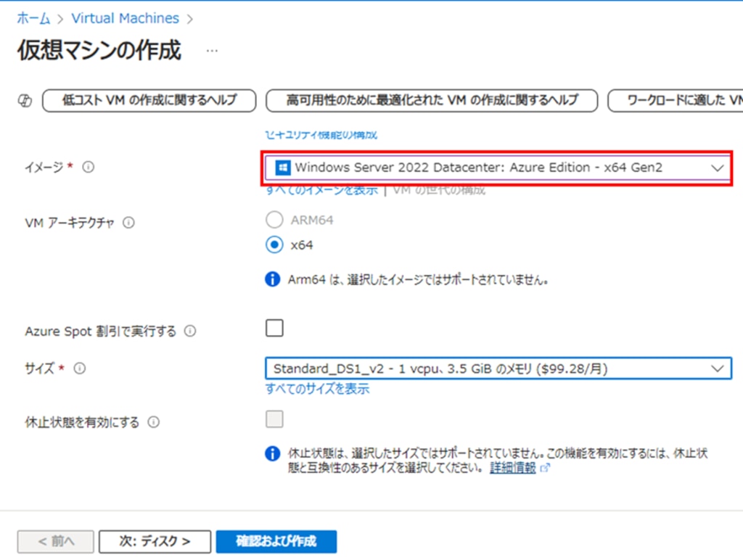
Task: Click the info icon next to サイズ
Action: 80,368
